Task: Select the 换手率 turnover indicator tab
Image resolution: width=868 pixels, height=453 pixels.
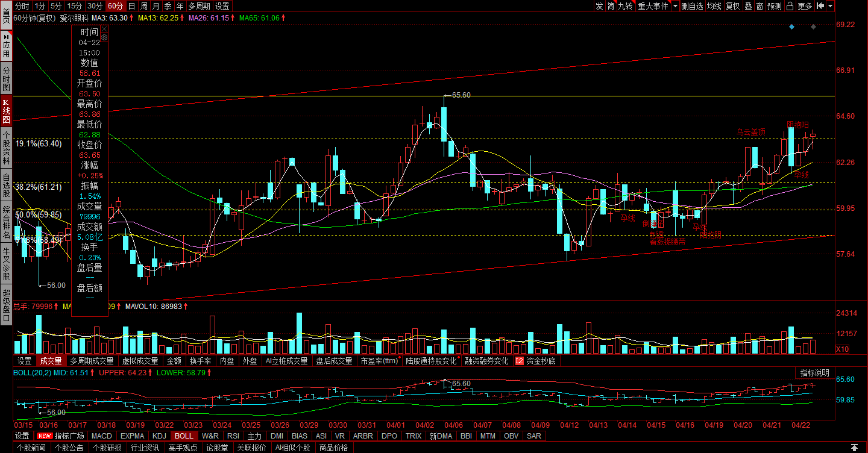Action: (200, 361)
